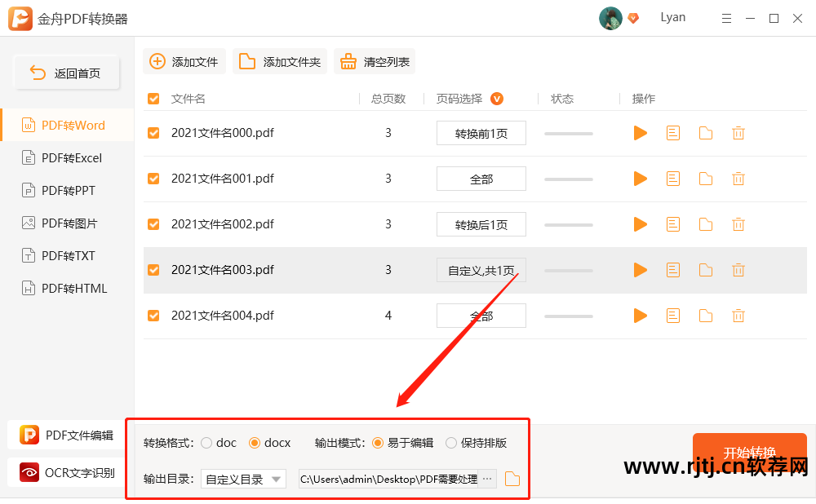
Task: Toggle the select-all checkbox above the file list
Action: [x=153, y=98]
